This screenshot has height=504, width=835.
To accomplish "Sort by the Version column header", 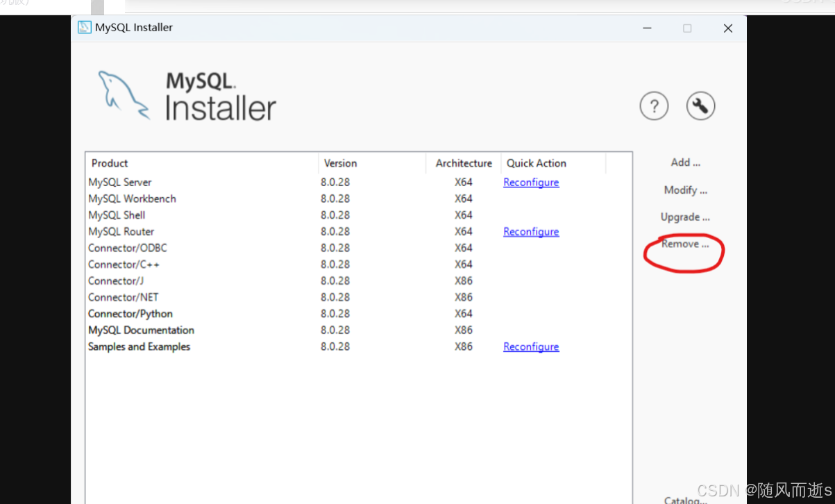I will coord(340,163).
